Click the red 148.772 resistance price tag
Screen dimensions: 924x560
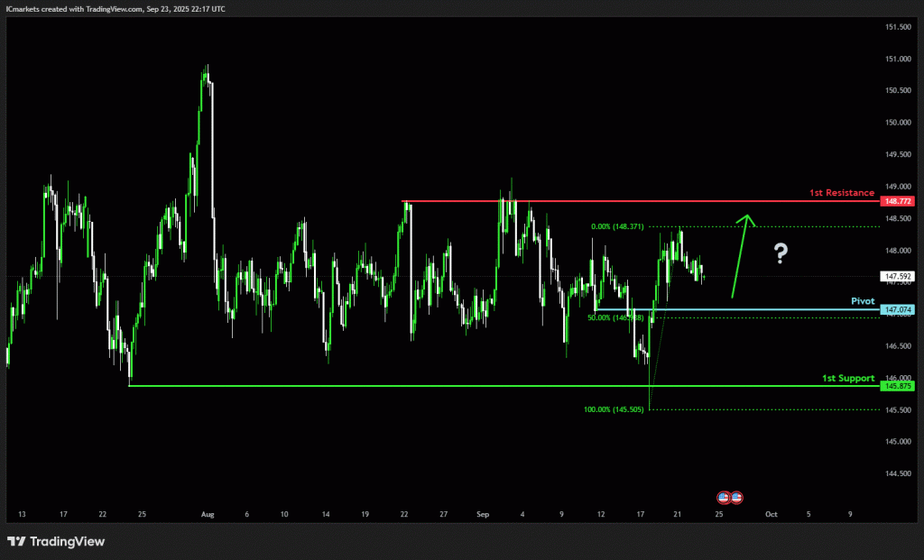click(899, 201)
